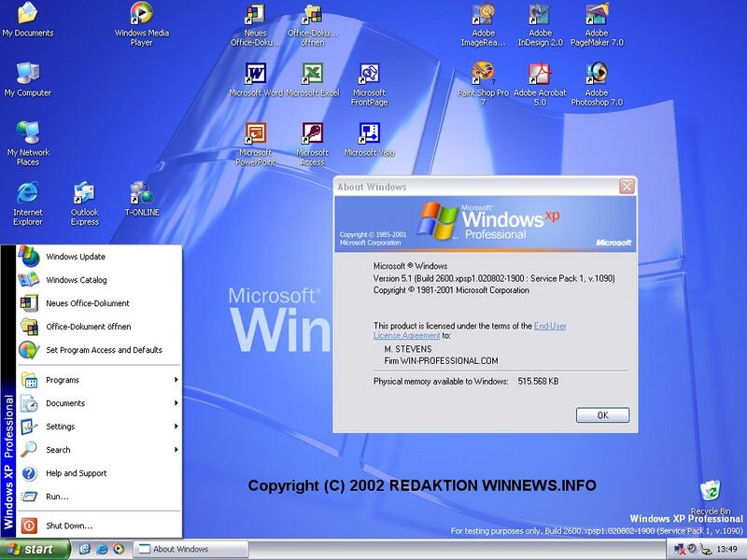Open the Microsoft Excel desktop shortcut
Image resolution: width=747 pixels, height=560 pixels.
point(312,74)
